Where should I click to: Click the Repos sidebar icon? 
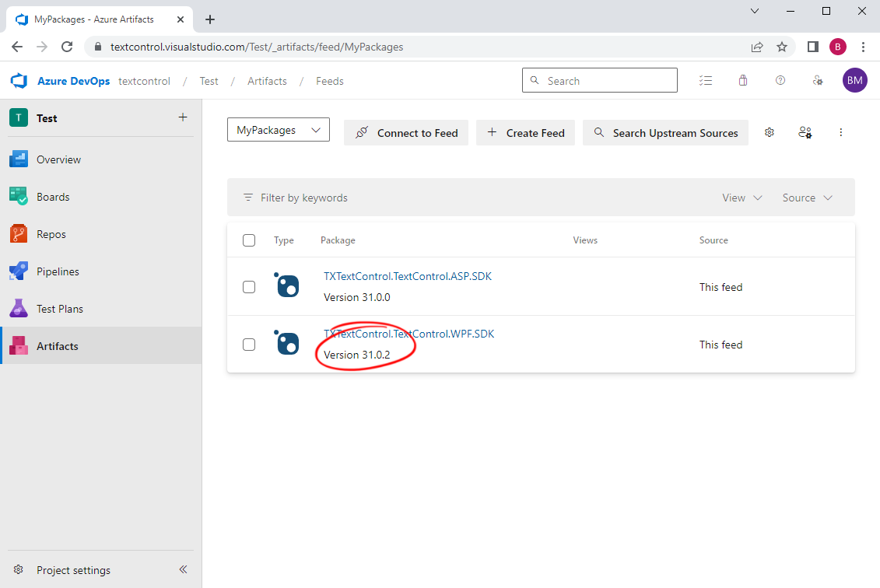click(19, 234)
